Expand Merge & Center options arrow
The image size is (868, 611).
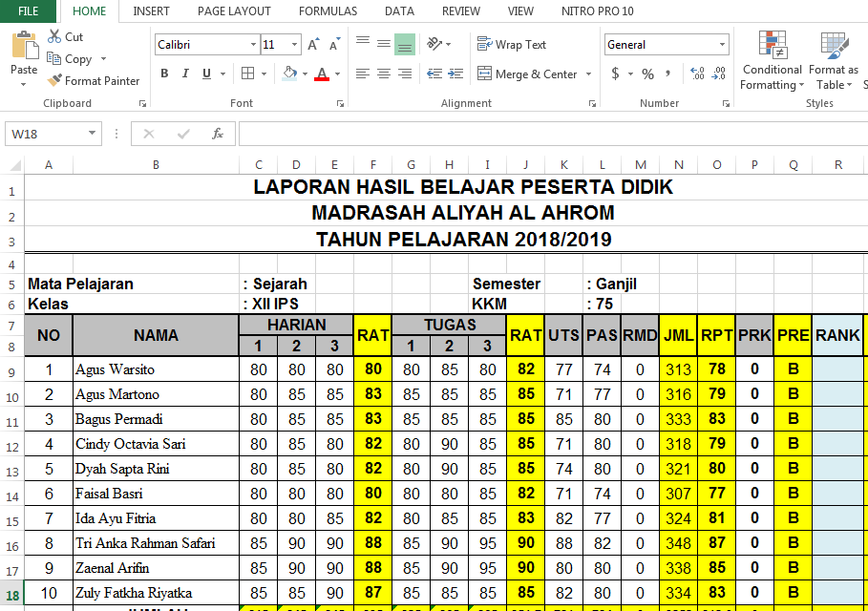click(x=588, y=74)
